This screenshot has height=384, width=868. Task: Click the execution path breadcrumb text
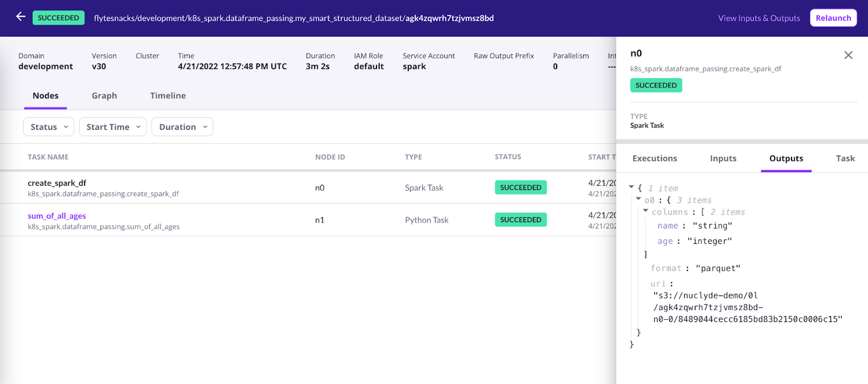click(x=293, y=18)
